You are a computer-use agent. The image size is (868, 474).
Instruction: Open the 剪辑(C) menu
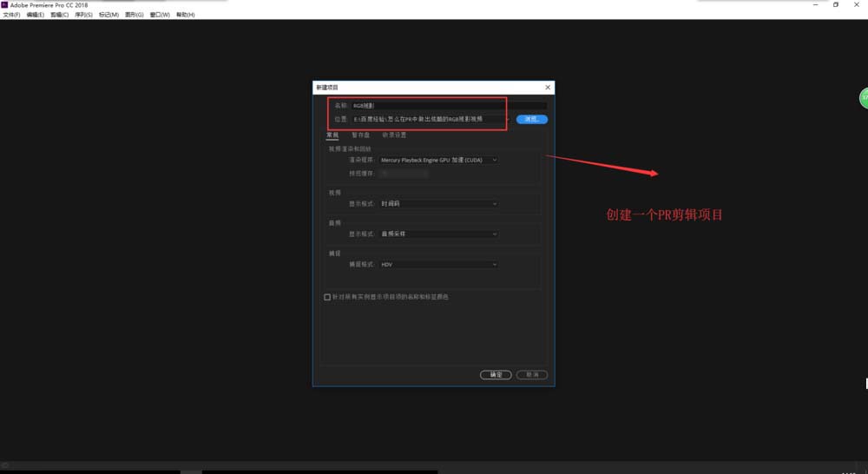tap(59, 15)
